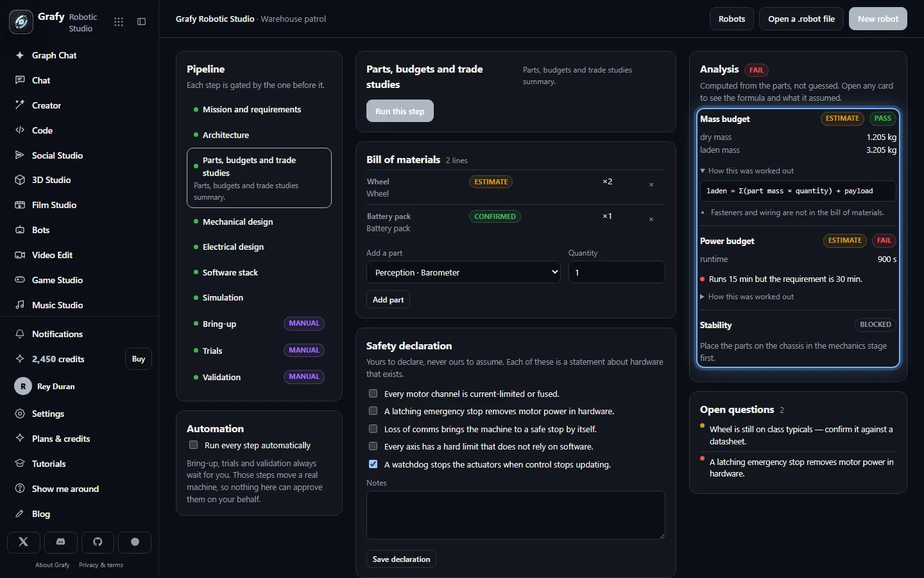Click Run this step
The width and height of the screenshot is (924, 578).
(x=400, y=111)
